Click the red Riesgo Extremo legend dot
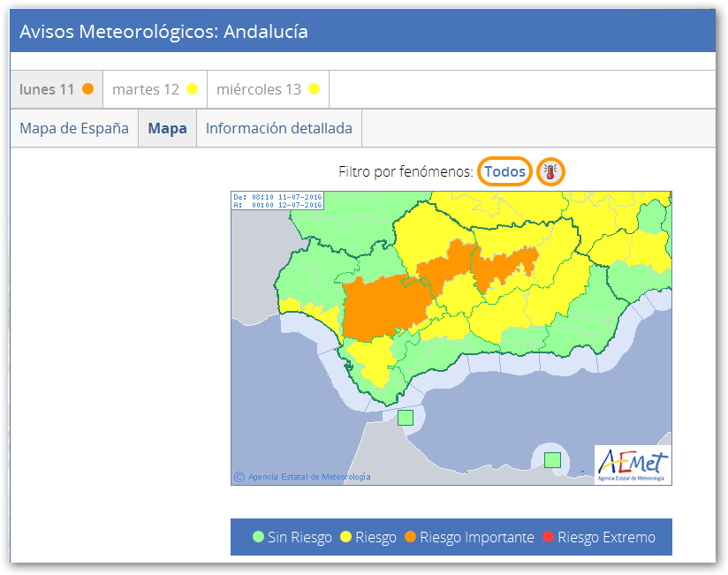 click(548, 537)
